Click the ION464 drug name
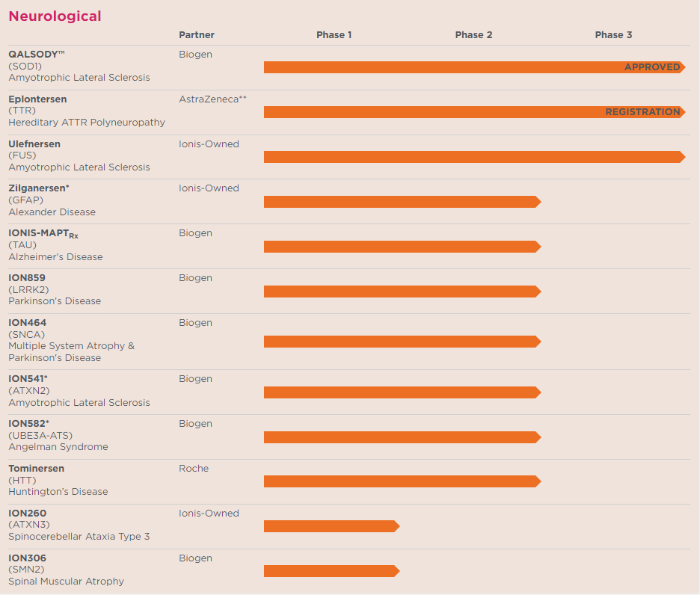Image resolution: width=700 pixels, height=595 pixels. coord(27,323)
